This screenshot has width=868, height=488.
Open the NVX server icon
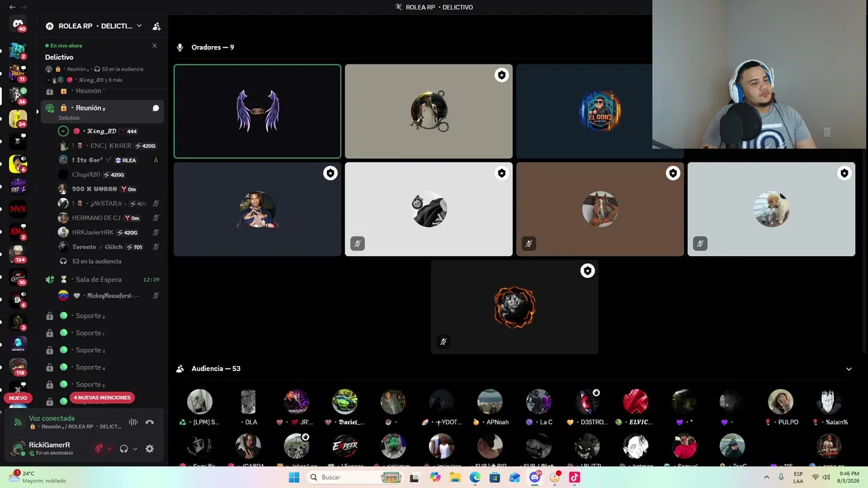(18, 209)
